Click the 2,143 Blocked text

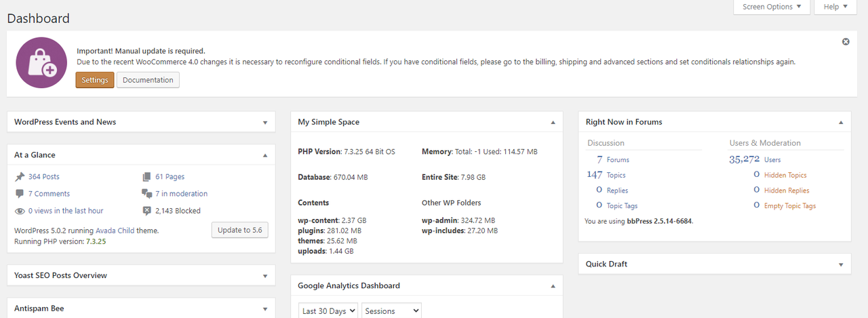click(178, 211)
